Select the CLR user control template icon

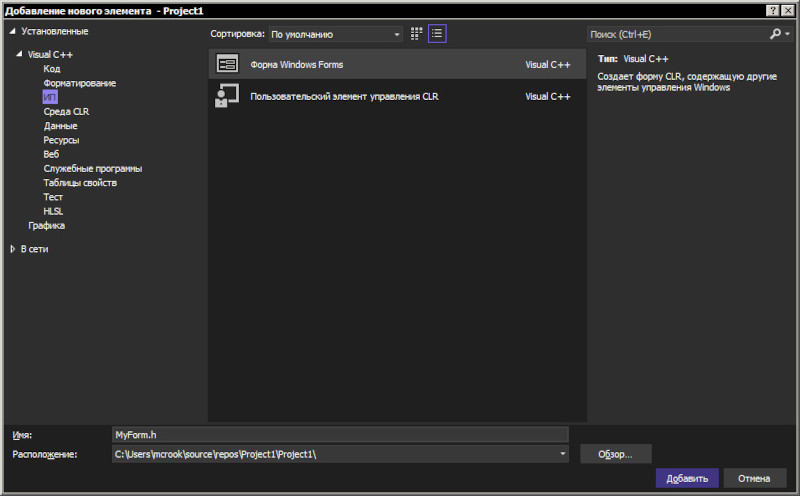pos(227,96)
